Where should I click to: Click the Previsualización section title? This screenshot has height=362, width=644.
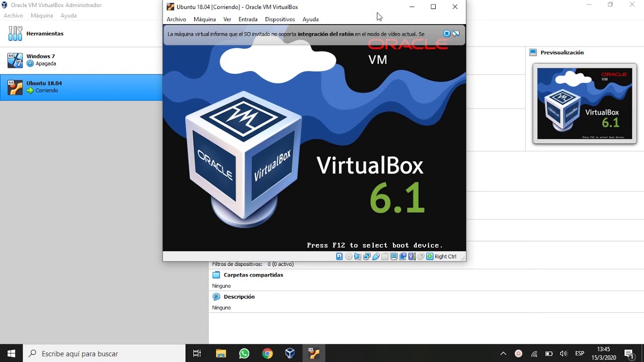tap(562, 52)
